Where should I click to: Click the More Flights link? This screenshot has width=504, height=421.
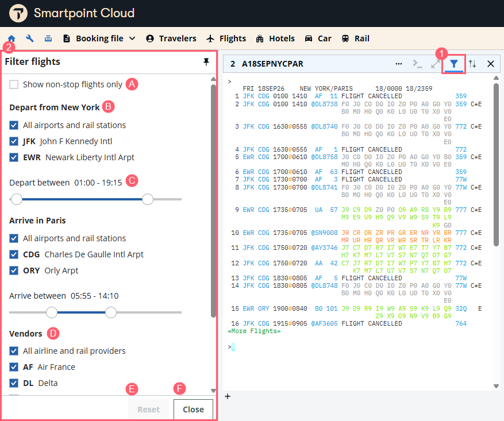(x=254, y=331)
